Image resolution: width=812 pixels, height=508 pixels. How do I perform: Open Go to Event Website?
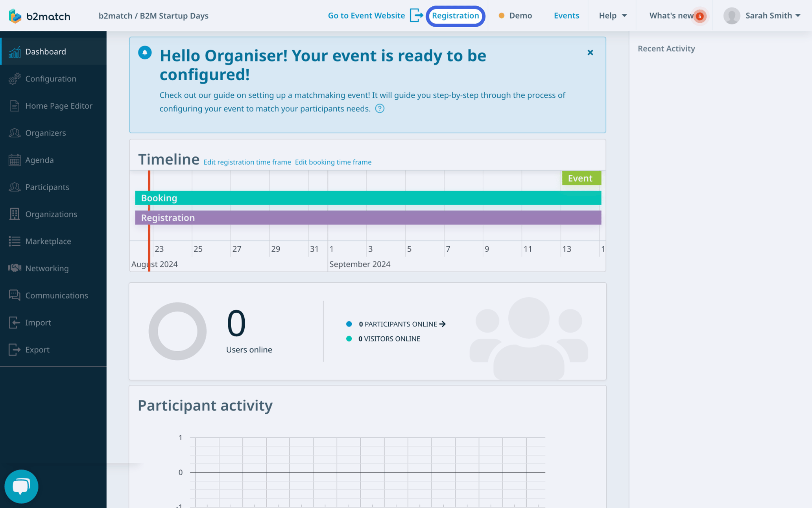[x=366, y=16]
